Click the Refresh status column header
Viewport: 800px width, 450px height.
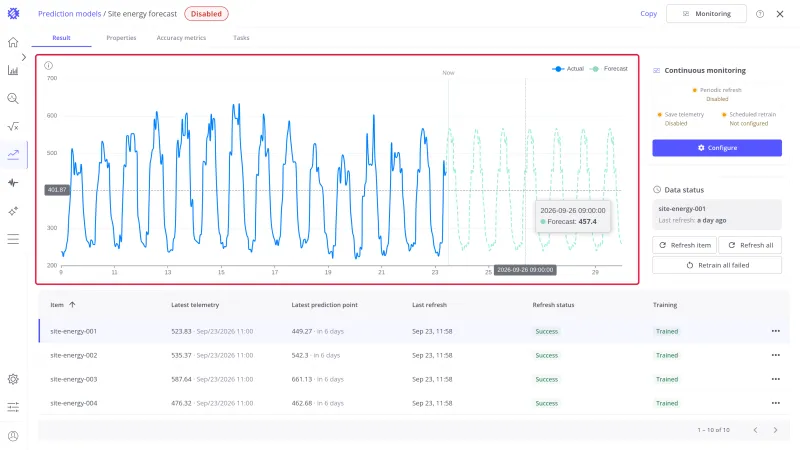(553, 305)
